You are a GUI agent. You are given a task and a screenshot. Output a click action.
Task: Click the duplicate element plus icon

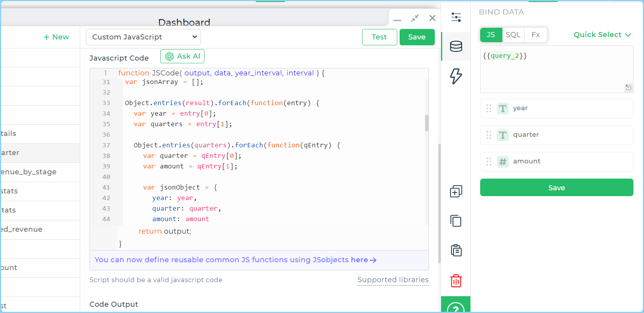click(x=456, y=191)
